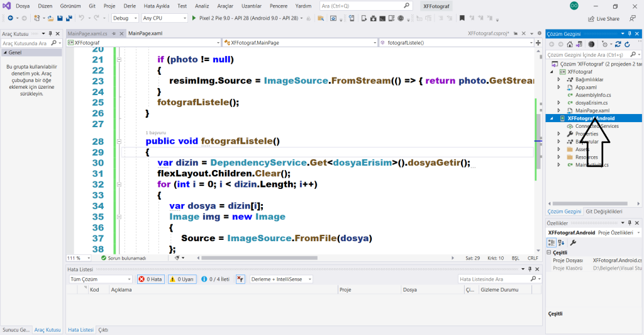Toggle the 0 / 4 İleti messages filter
Viewport: 644px width, 335px height.
click(x=215, y=279)
